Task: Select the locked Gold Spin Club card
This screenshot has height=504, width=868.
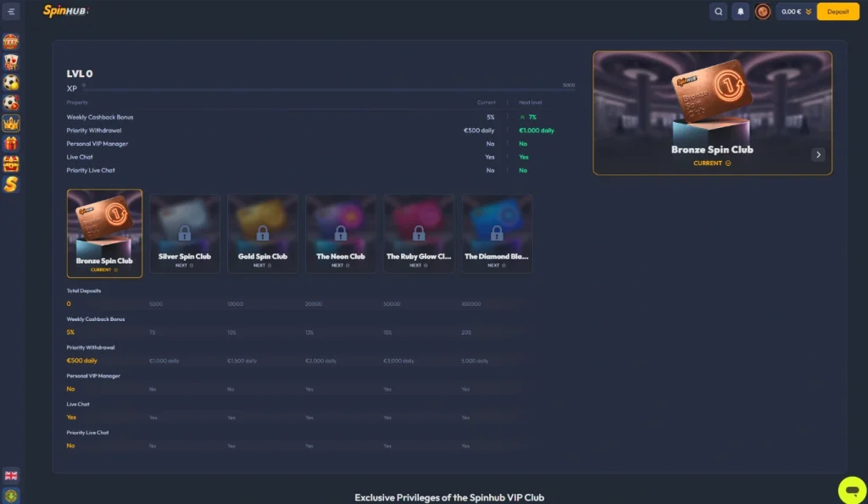Action: pyautogui.click(x=263, y=234)
